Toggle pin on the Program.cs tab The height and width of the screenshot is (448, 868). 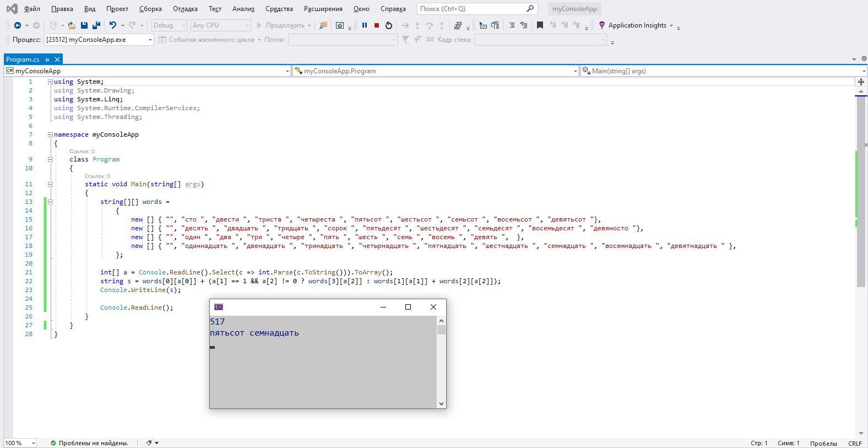pyautogui.click(x=47, y=60)
